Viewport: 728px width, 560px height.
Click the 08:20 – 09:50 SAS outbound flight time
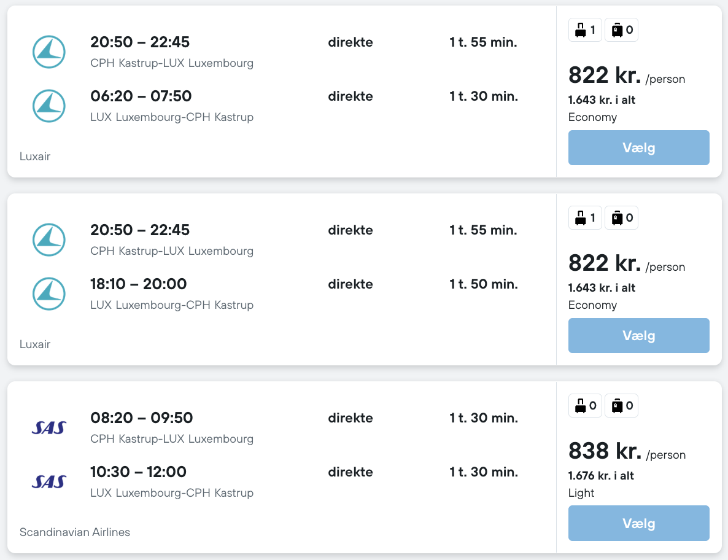[141, 418]
